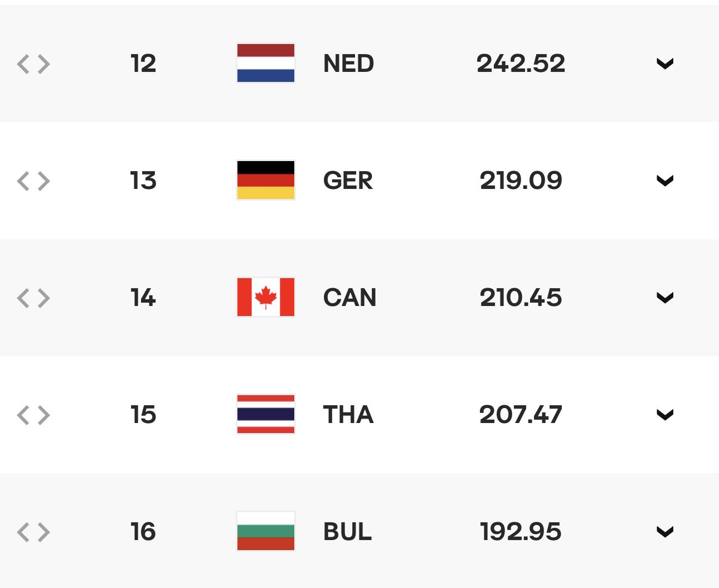This screenshot has height=588, width=719.
Task: Click rank movement arrows for GER
Action: point(33,181)
